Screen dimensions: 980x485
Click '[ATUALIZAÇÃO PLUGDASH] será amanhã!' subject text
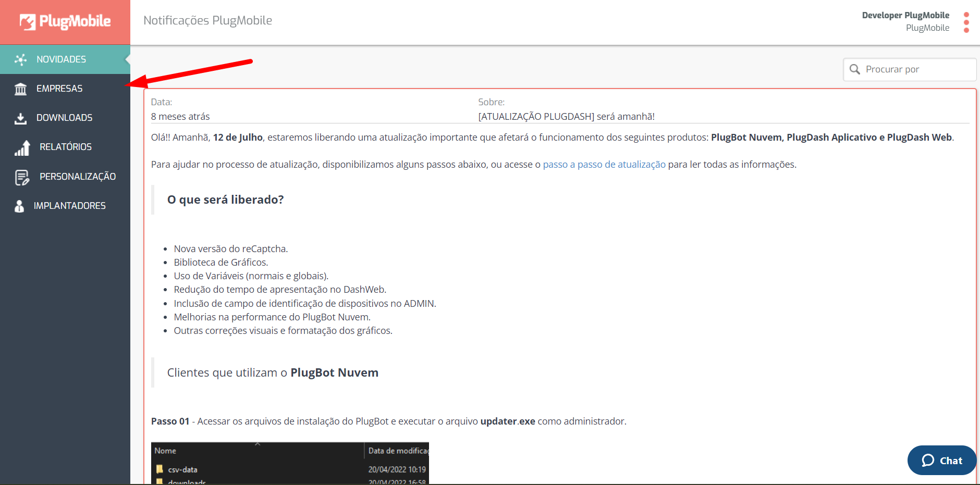coord(566,117)
